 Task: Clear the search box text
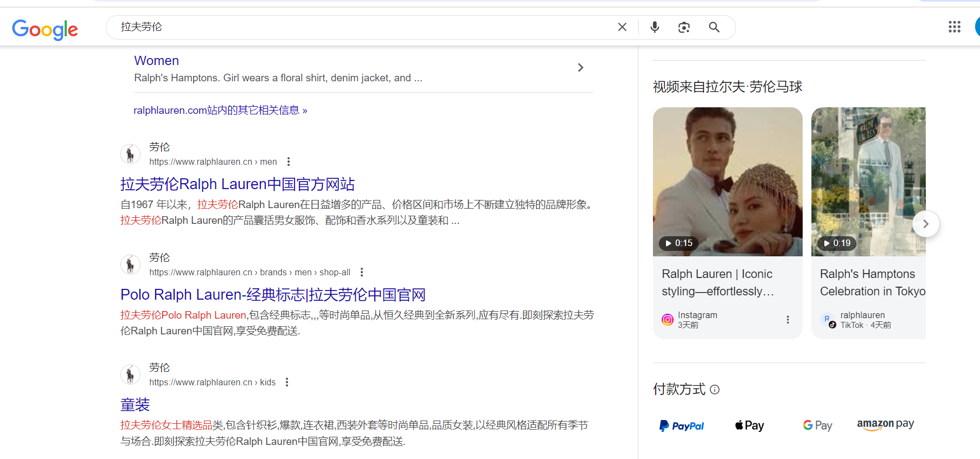(622, 27)
